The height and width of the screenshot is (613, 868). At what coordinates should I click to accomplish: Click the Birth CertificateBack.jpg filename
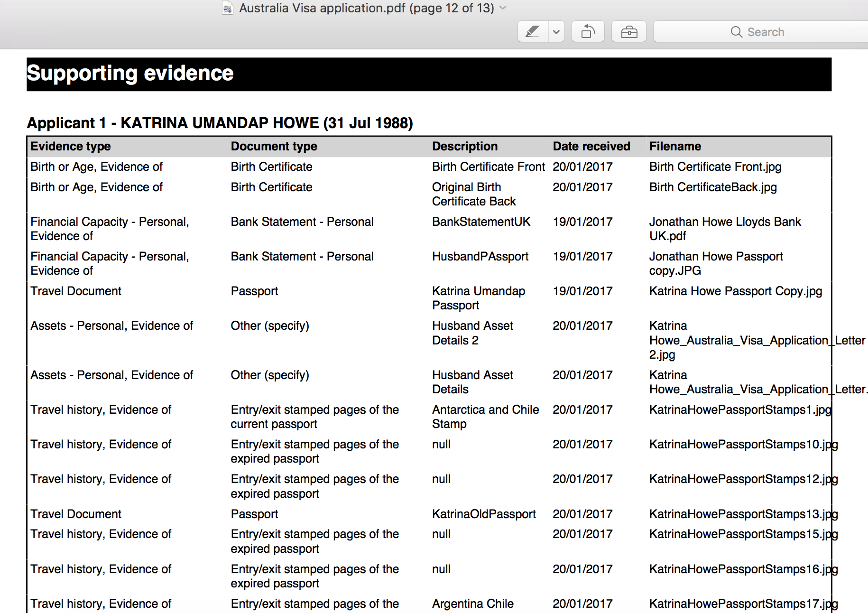713,187
